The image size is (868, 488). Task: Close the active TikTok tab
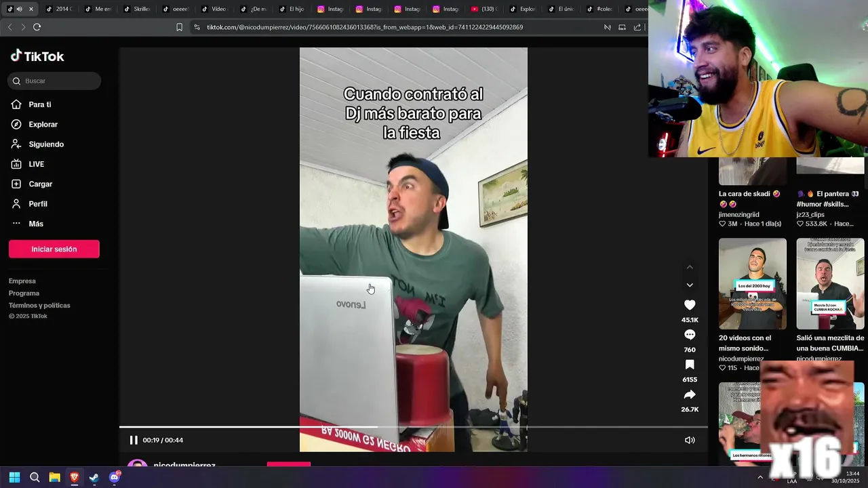(31, 9)
